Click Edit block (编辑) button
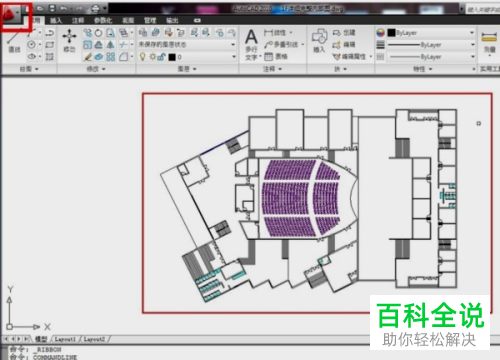This screenshot has height=360, width=500. (344, 44)
